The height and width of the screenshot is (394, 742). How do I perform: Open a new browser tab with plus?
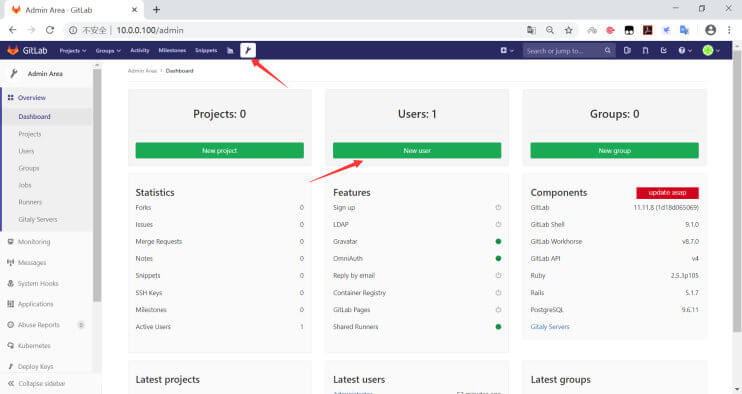(156, 9)
